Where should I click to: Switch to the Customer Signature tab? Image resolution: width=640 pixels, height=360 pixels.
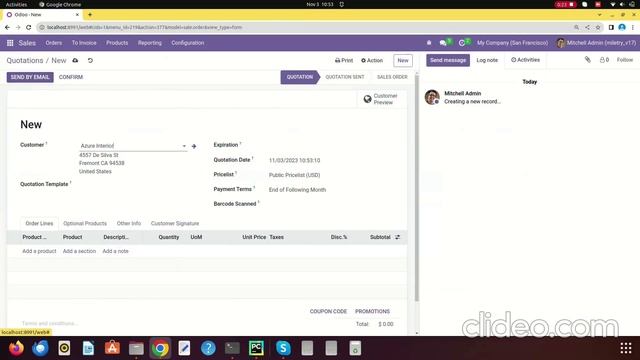[x=175, y=224]
